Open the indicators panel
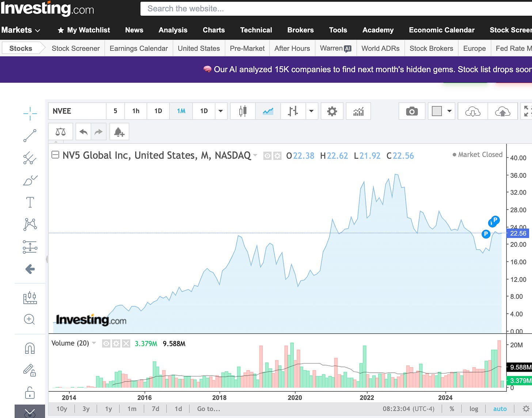Screen dimensions: 532x418 [358, 111]
